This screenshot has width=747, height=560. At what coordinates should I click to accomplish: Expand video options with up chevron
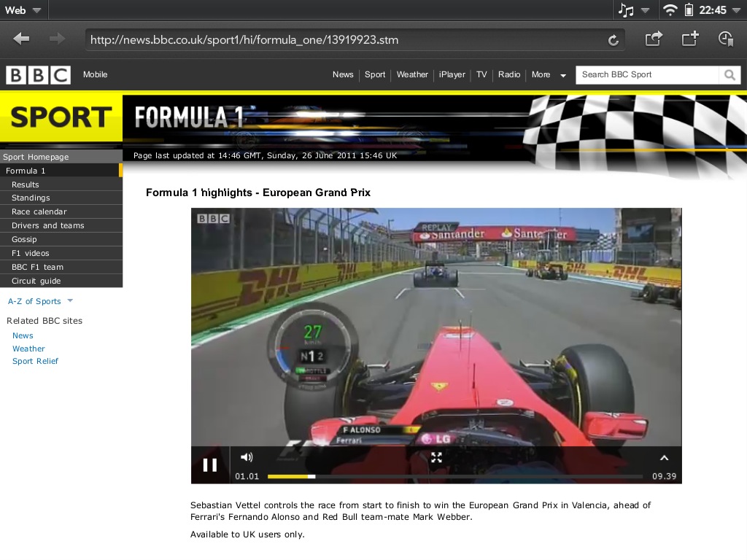click(x=664, y=458)
